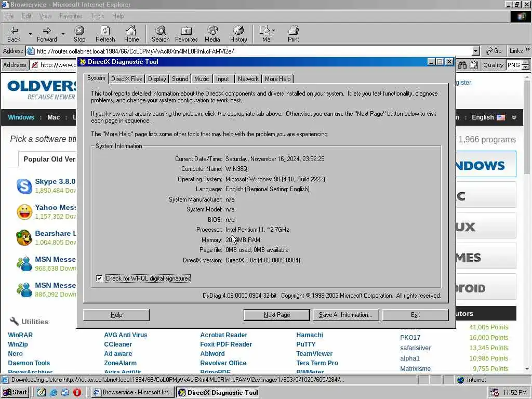Open the Mail button dropdown arrow

273,31
